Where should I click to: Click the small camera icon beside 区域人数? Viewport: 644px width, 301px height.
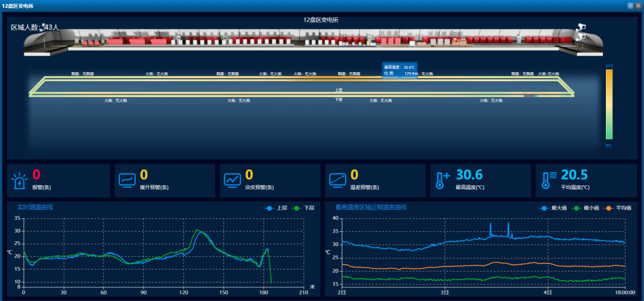click(42, 26)
